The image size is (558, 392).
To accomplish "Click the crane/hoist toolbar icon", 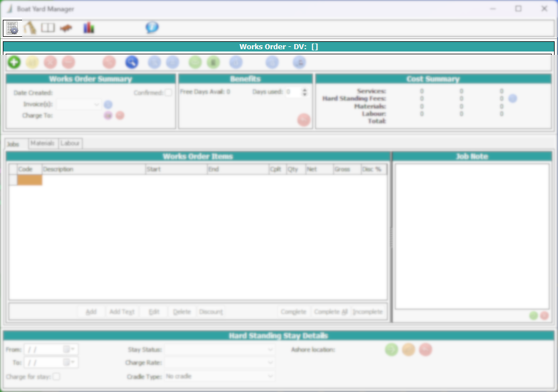I will pos(30,28).
